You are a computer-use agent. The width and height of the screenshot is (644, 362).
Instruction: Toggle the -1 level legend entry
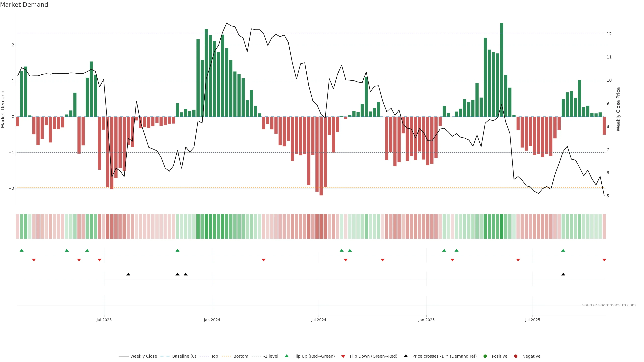coord(271,356)
